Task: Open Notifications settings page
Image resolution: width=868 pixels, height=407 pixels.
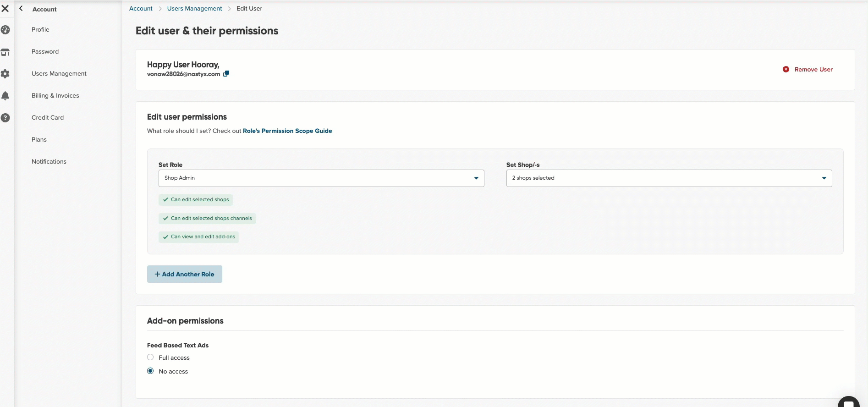Action: pyautogui.click(x=49, y=161)
